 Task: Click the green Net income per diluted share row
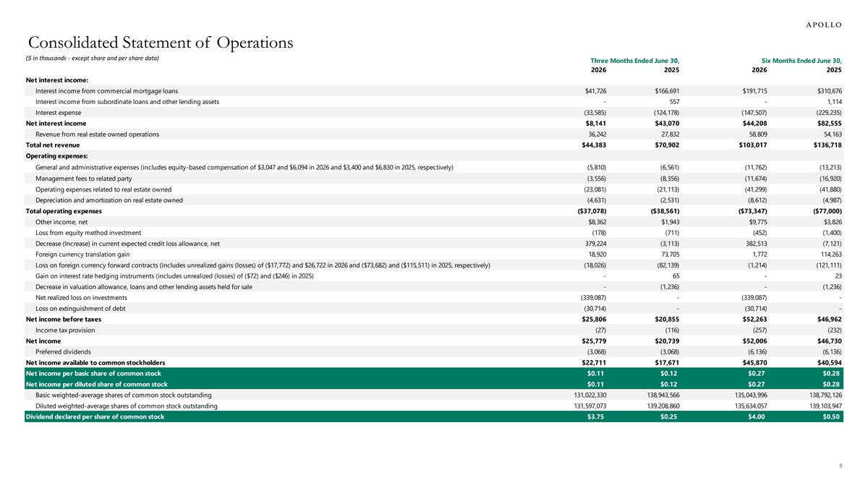(x=434, y=384)
